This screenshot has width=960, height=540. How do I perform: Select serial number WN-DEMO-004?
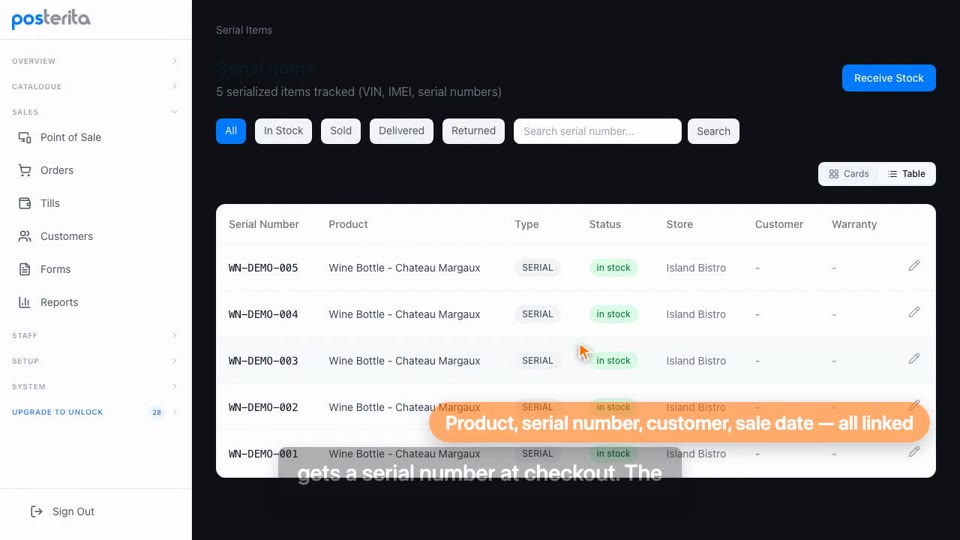tap(263, 314)
